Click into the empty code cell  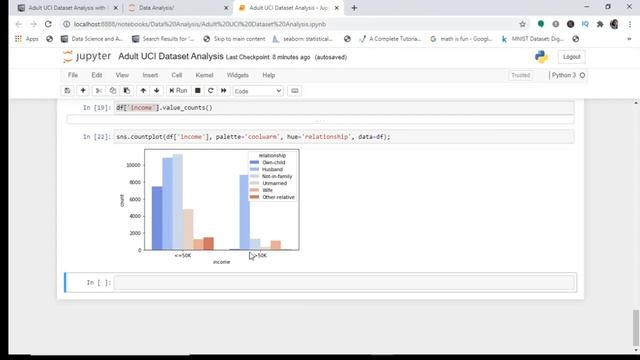coord(344,282)
